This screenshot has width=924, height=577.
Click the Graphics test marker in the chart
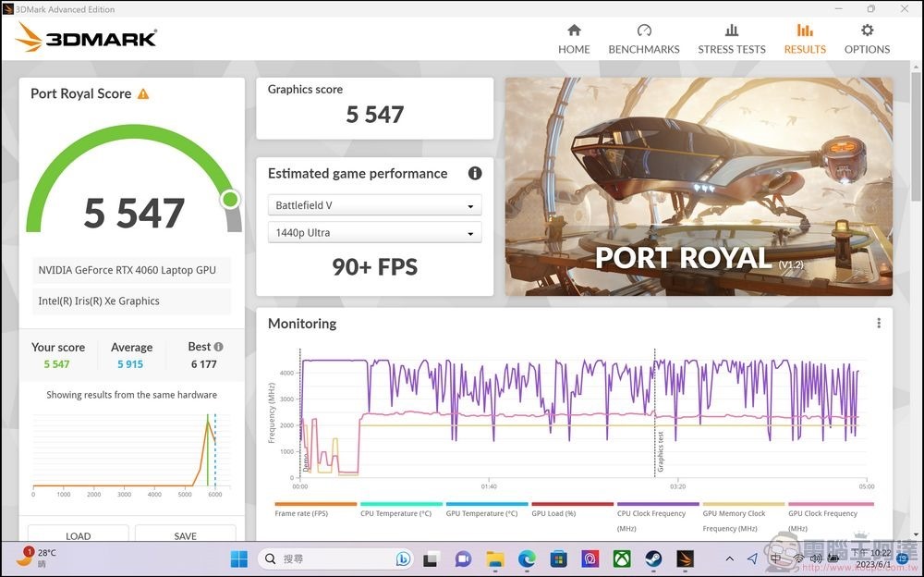661,451
